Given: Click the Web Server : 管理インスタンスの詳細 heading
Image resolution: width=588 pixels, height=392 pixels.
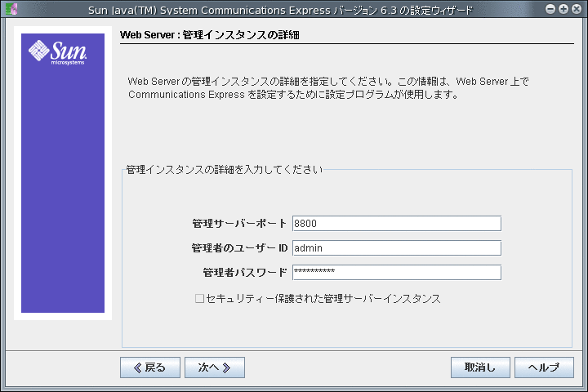Looking at the screenshot, I should tap(210, 35).
